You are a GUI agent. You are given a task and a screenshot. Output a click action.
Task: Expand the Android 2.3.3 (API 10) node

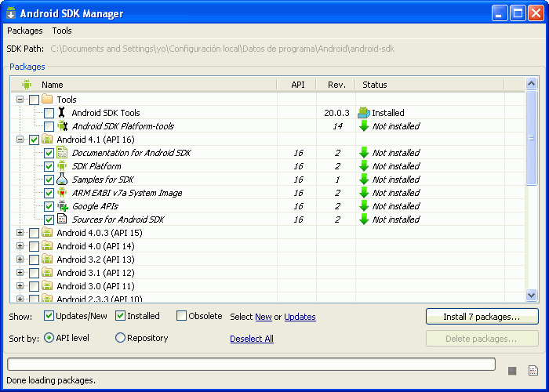point(20,299)
